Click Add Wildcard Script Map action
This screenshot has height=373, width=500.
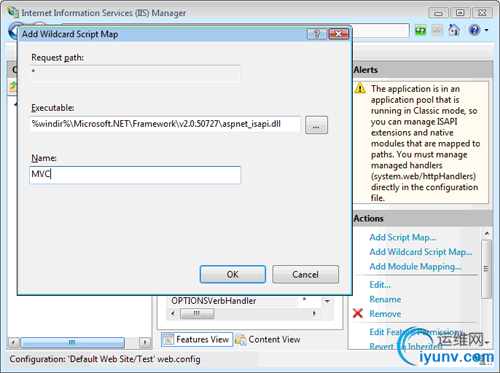tap(421, 252)
